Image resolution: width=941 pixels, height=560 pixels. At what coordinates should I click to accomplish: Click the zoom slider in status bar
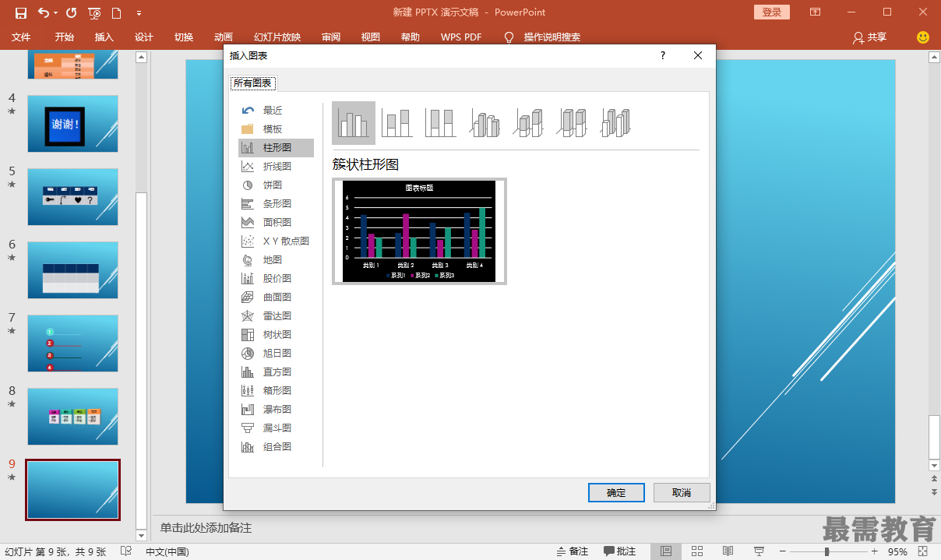pos(826,551)
